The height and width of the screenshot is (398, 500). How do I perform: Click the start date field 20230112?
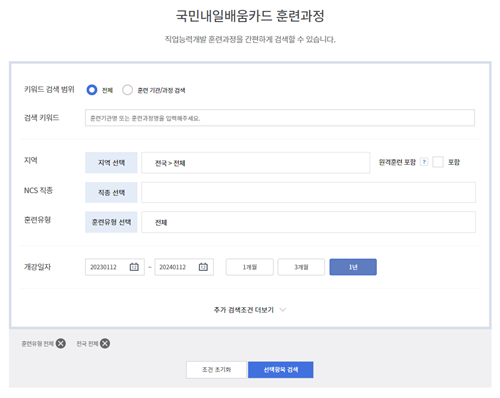(x=115, y=267)
